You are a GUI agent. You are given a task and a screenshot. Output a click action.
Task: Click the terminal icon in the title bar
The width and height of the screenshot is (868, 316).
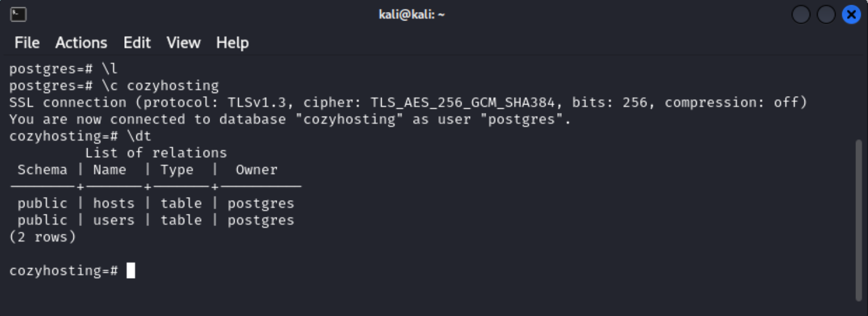pos(18,14)
